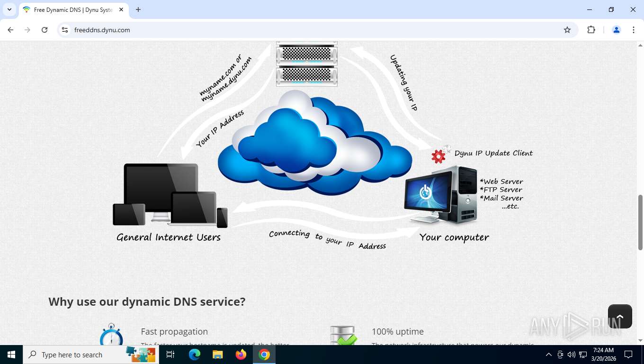Launch Microsoft Edge from taskbar

pyautogui.click(x=195, y=355)
